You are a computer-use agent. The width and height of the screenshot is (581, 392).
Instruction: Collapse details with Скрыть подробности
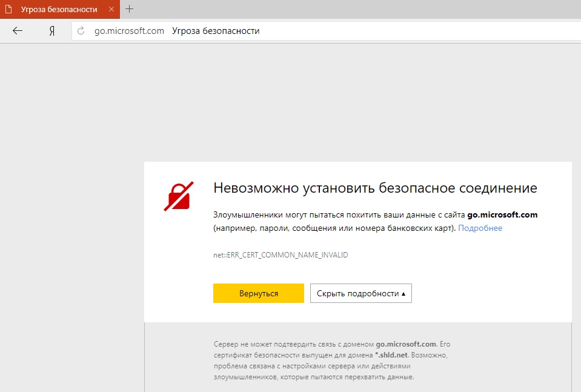(x=360, y=293)
